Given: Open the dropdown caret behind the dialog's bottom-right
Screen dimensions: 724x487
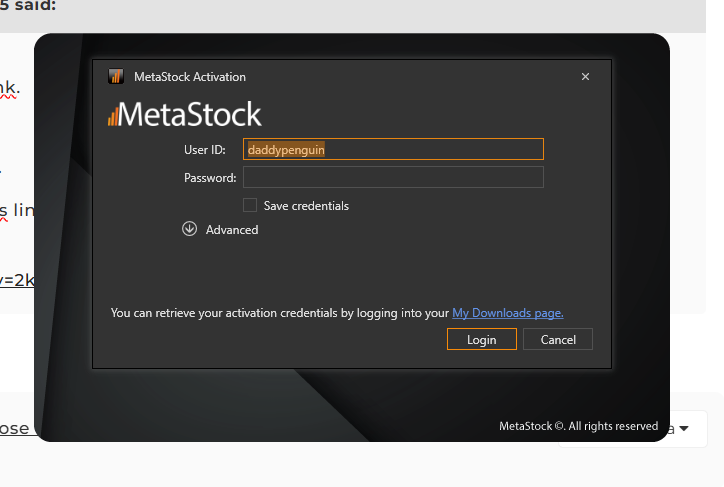Looking at the screenshot, I should [684, 429].
